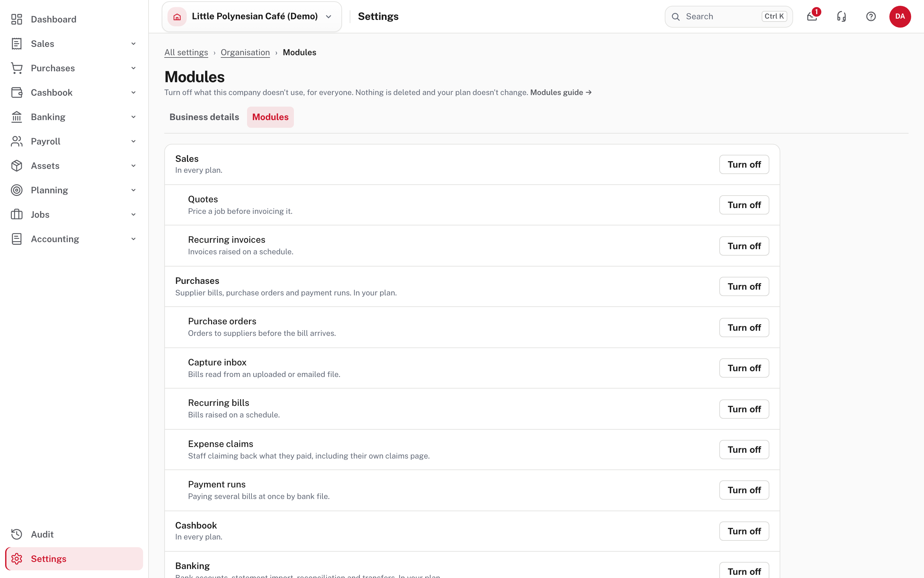This screenshot has height=578, width=924.
Task: Expand the Accounting menu chevron
Action: 133,239
